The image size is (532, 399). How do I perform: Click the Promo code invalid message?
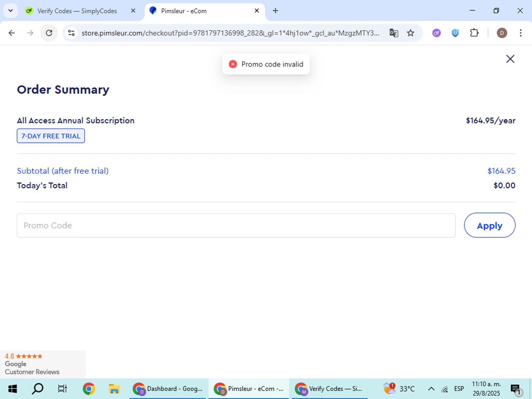coord(272,64)
